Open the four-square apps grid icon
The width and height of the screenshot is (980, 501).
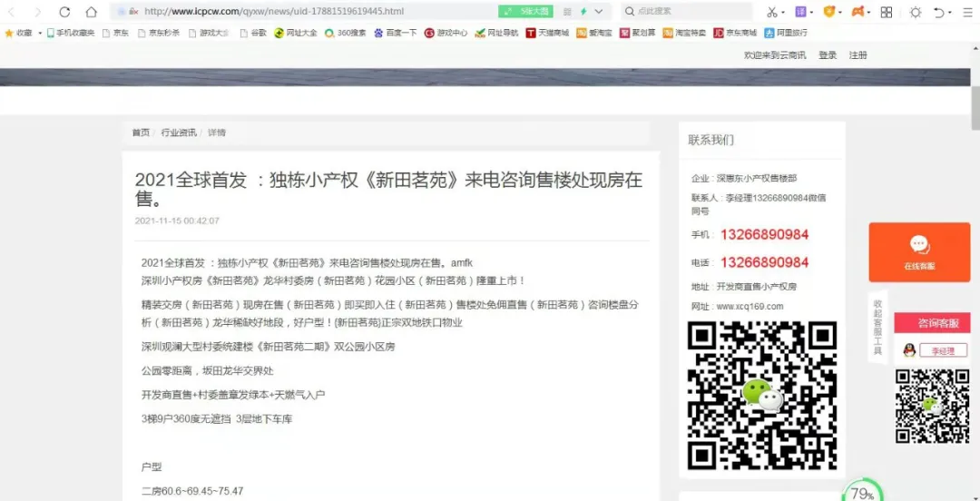(x=887, y=12)
